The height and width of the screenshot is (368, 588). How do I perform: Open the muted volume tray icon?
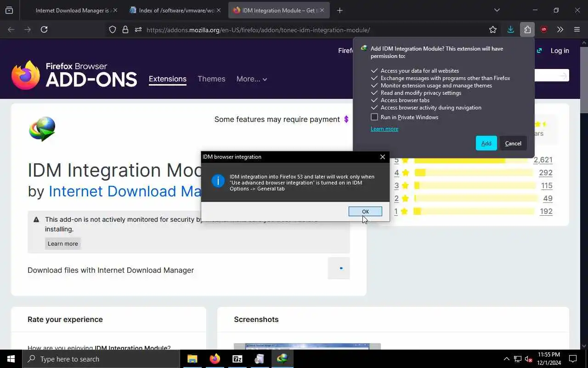[529, 359]
